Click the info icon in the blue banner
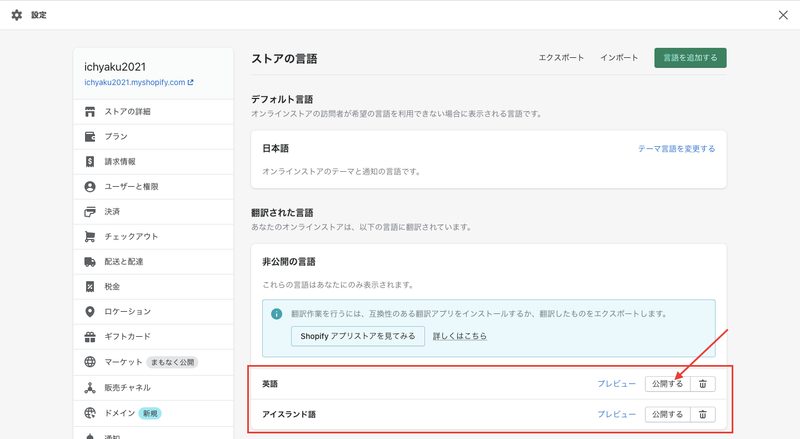The image size is (800, 439). point(276,314)
